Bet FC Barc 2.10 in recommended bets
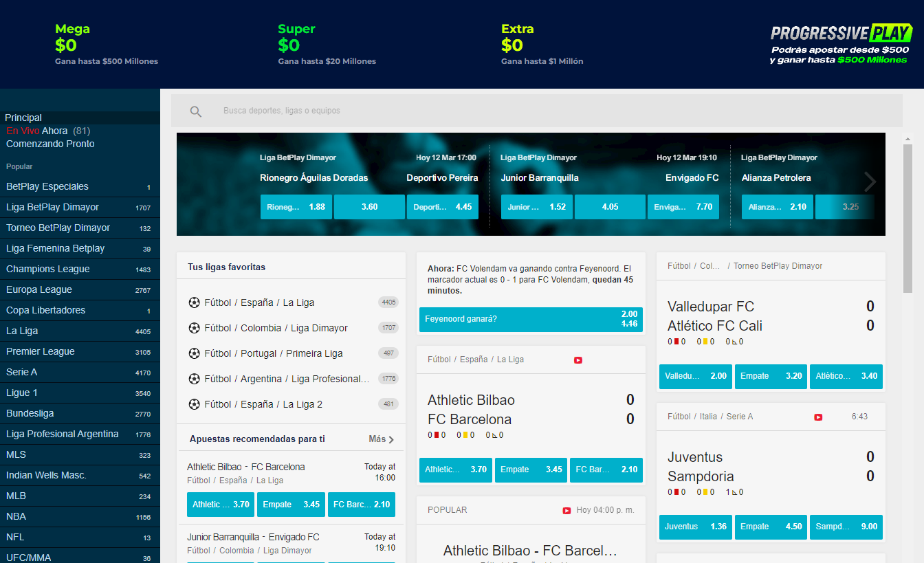Image resolution: width=924 pixels, height=563 pixels. point(362,505)
